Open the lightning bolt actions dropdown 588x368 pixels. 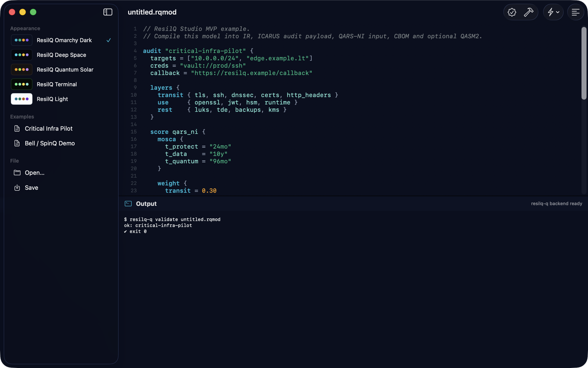[x=553, y=12]
